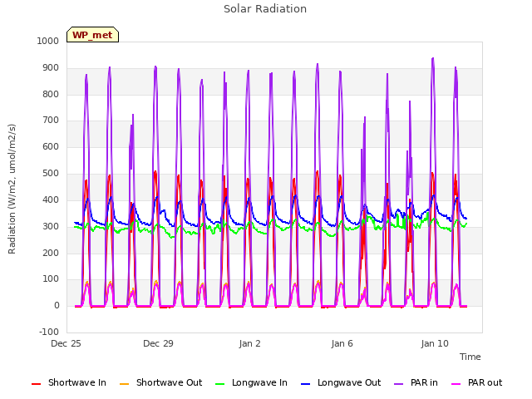Click the Solar Radiation chart title
Screen dimensions: 532x399
265,9
